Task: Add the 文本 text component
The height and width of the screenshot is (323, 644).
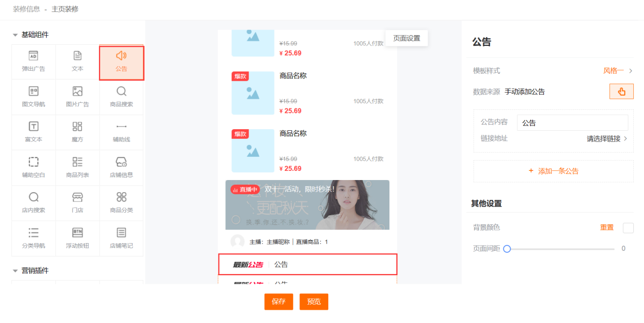Action: [77, 62]
